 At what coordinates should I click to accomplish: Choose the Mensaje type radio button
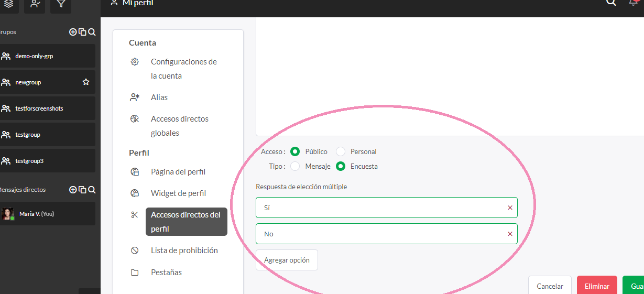(295, 166)
